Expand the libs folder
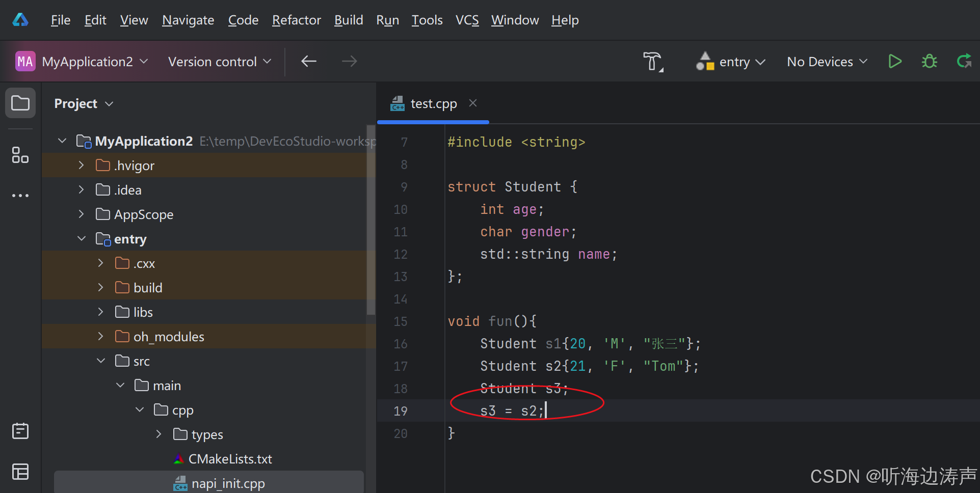 101,312
